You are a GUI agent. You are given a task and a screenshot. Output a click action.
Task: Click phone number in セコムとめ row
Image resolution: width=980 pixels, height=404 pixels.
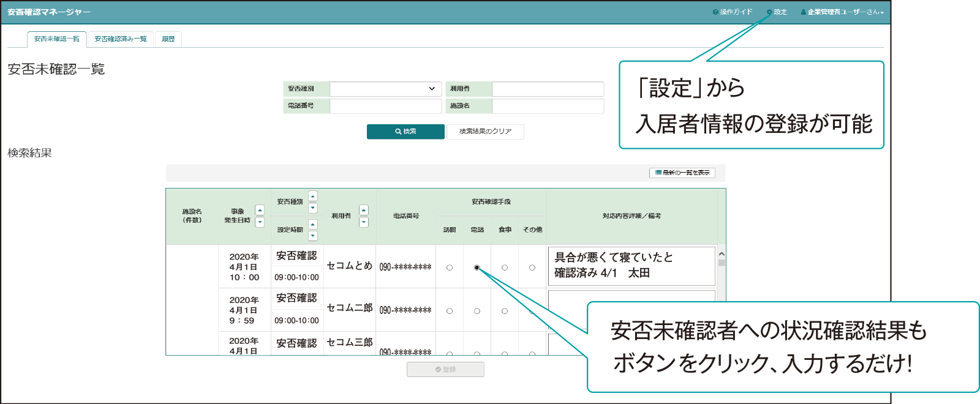(405, 267)
